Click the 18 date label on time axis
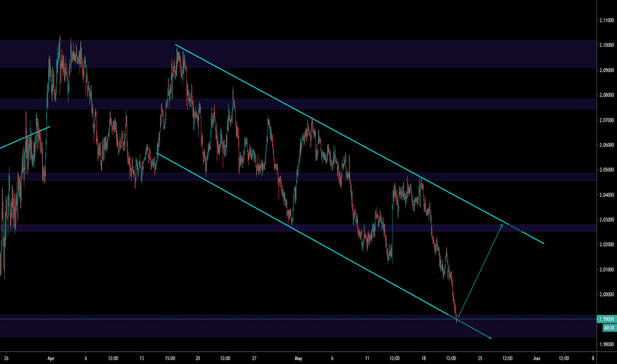The height and width of the screenshot is (364, 617). 424,358
